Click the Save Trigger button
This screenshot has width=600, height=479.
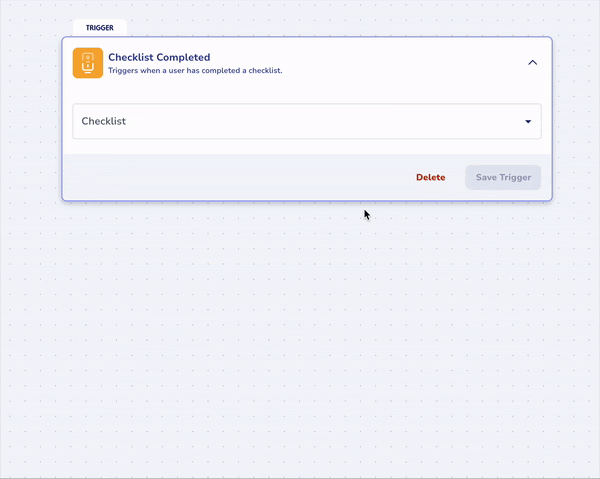point(503,178)
